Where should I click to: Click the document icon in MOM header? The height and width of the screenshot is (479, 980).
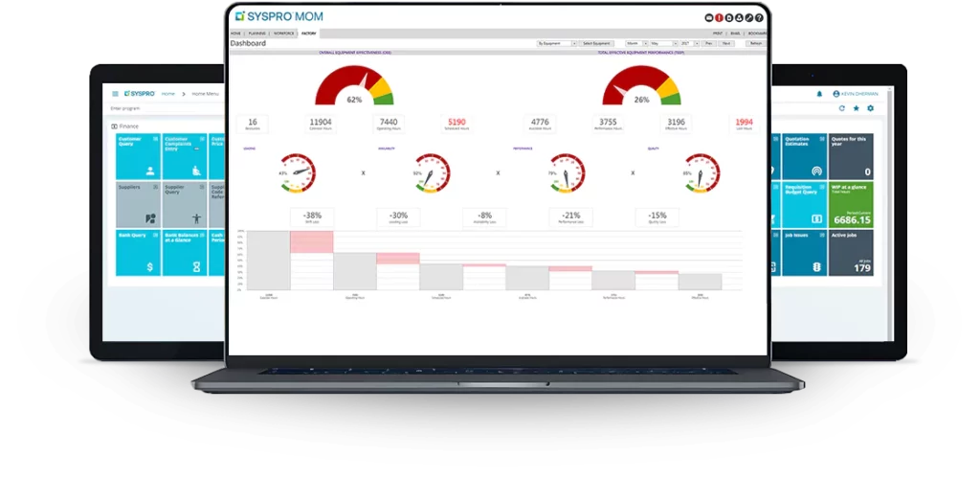[728, 18]
